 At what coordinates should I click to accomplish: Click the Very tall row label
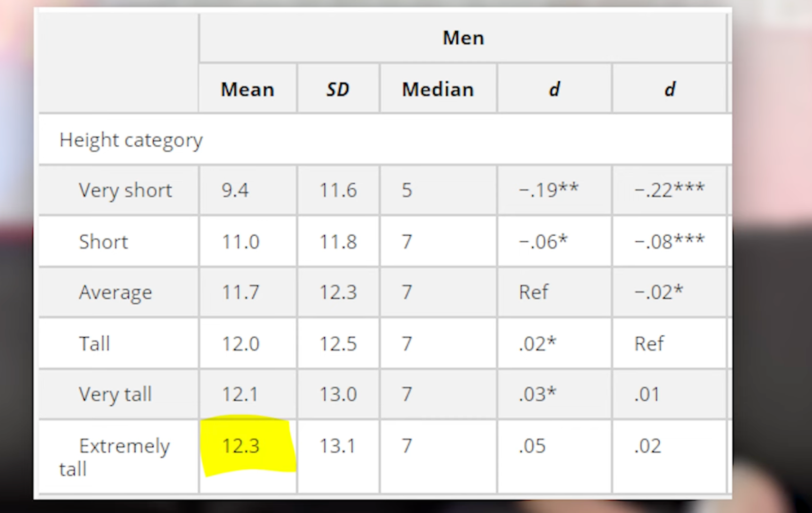(115, 395)
